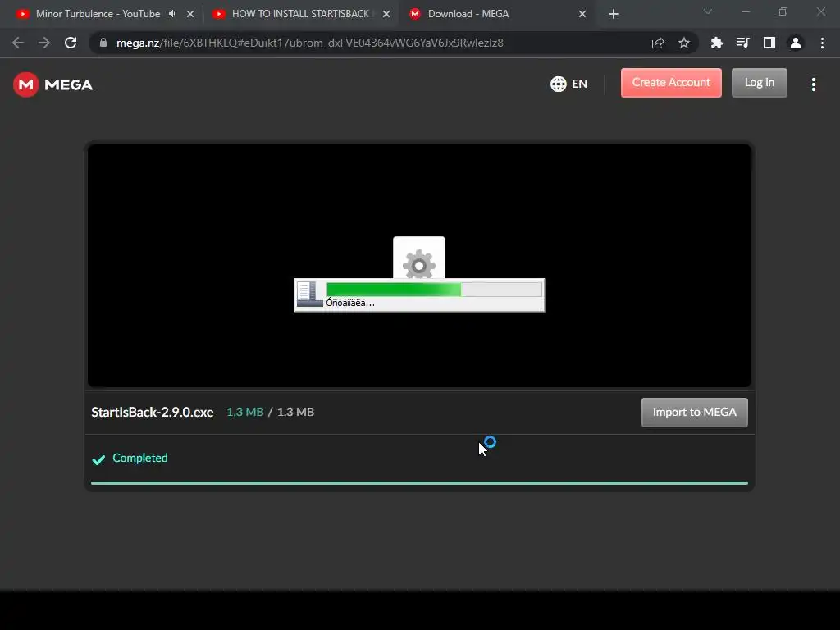Close the Download - MEGA tab
Screen dimensions: 840x630
tap(582, 14)
